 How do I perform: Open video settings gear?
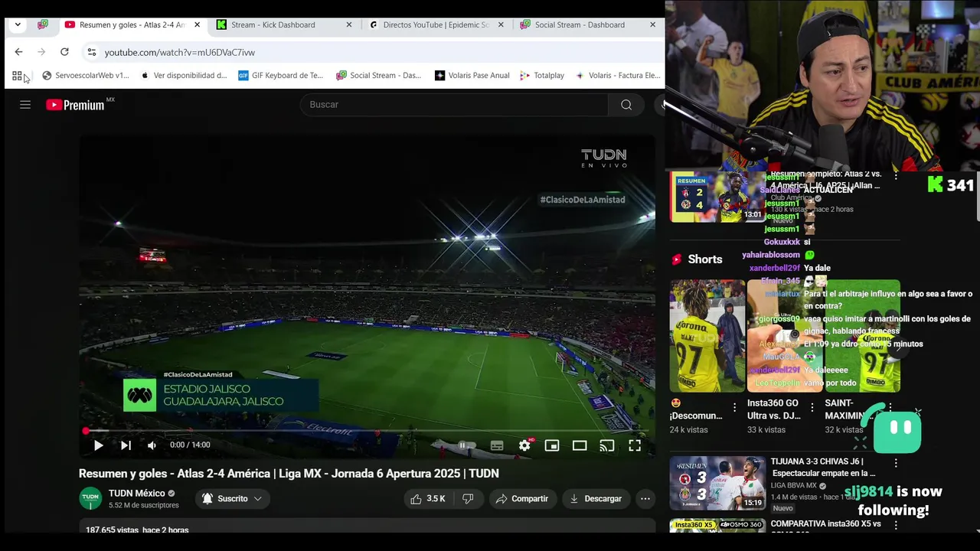pyautogui.click(x=524, y=445)
